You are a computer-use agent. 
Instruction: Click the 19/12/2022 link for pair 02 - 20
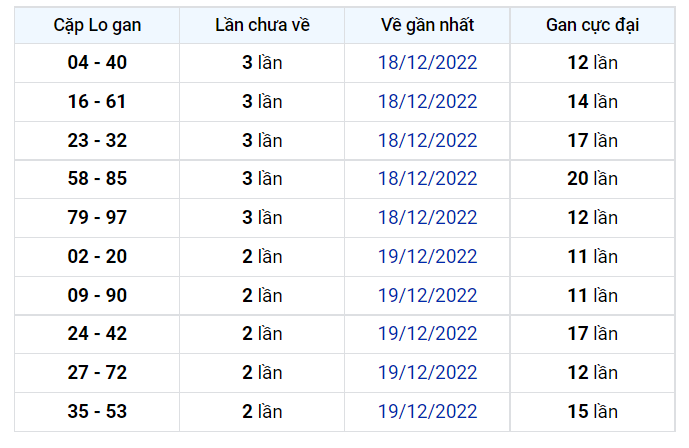(x=427, y=257)
